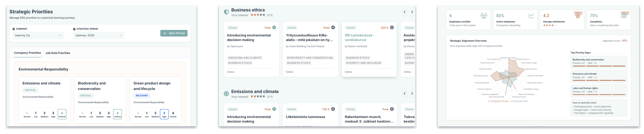Click the New Period button
644x134 pixels.
pos(174,33)
